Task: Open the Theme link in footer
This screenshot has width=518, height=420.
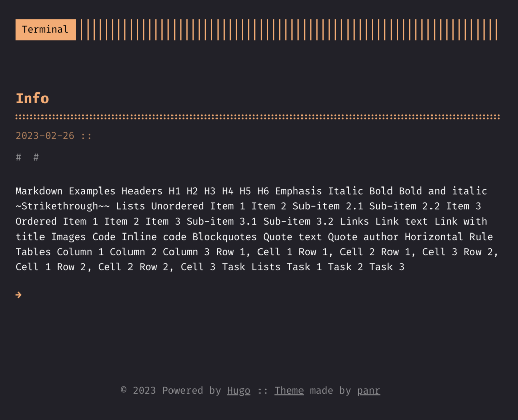Action: (289, 391)
